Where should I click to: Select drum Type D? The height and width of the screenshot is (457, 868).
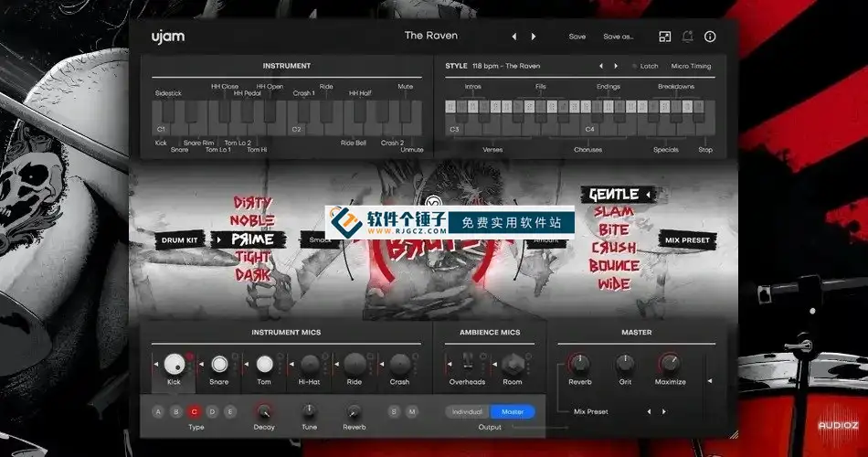pyautogui.click(x=212, y=411)
